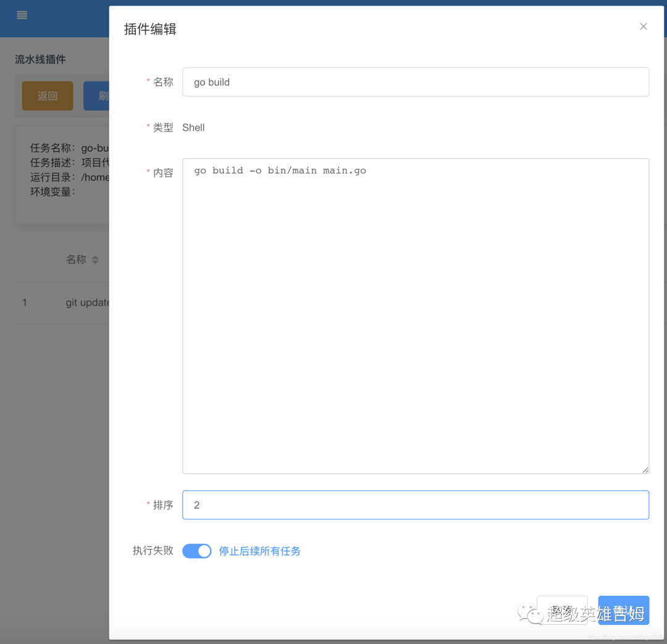Click the 环境变量 label
This screenshot has width=667, height=644.
click(x=52, y=192)
